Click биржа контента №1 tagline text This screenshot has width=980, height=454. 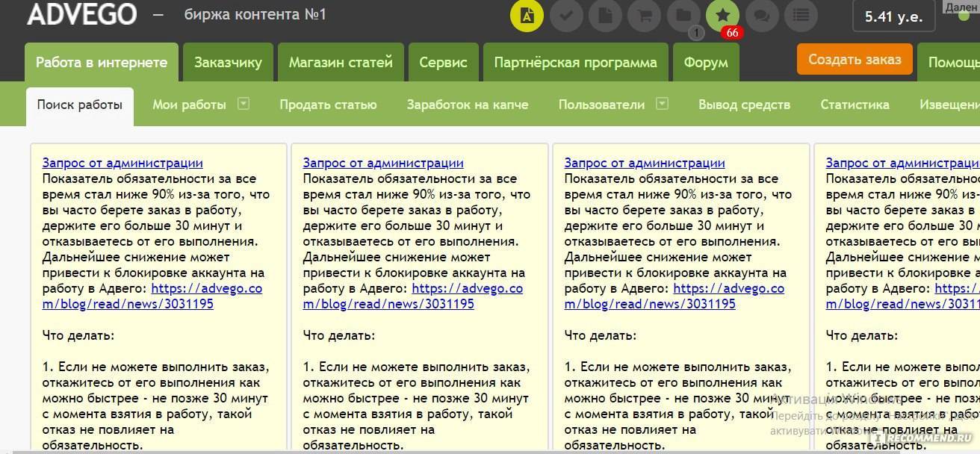point(255,14)
